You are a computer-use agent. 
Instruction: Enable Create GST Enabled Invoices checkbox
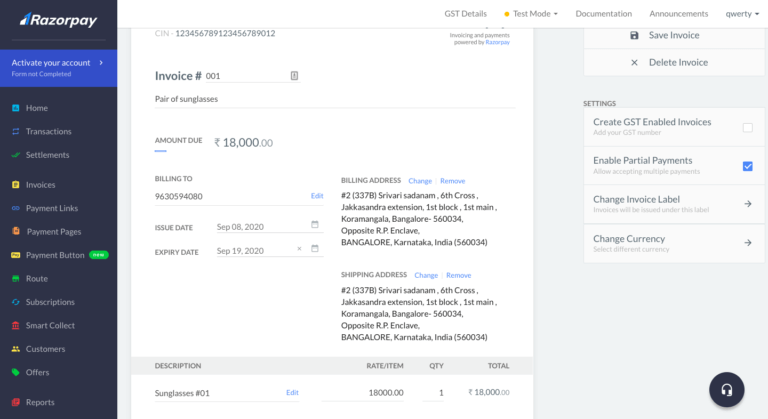[747, 128]
